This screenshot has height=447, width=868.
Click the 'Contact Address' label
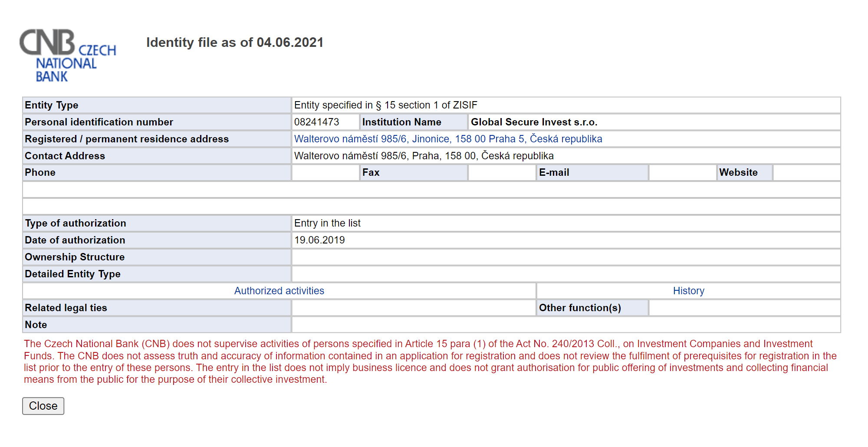point(65,156)
